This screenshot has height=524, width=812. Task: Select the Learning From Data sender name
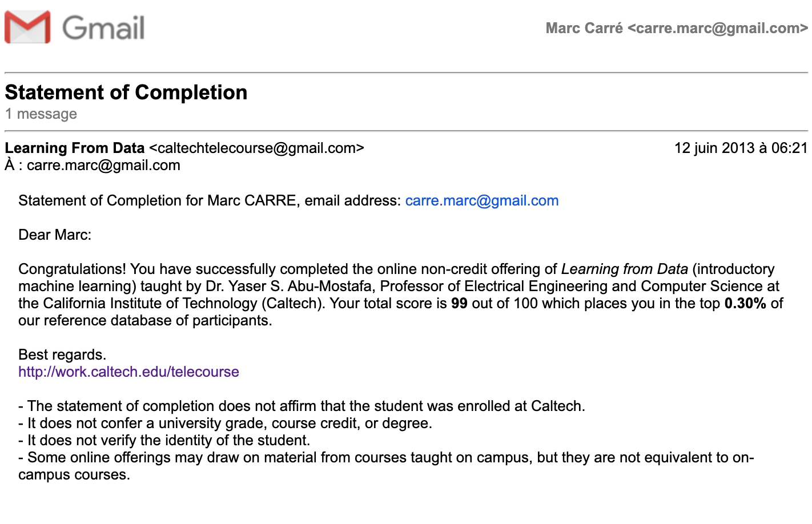pos(75,148)
